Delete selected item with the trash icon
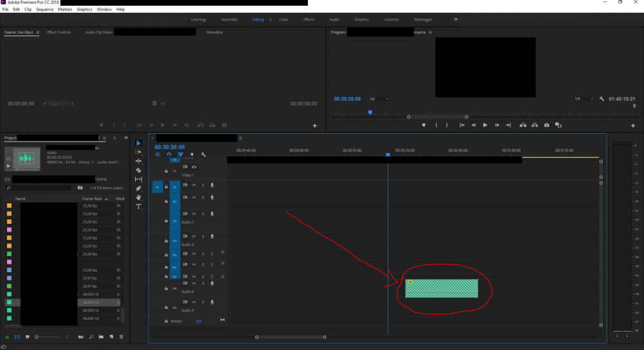 click(x=120, y=336)
